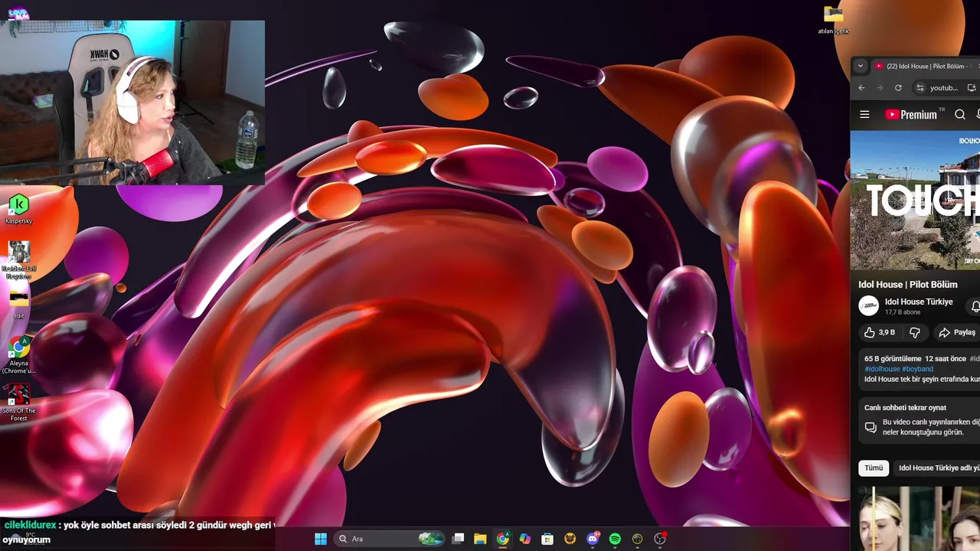Open Idol House Türkiye channel name link

pyautogui.click(x=919, y=302)
